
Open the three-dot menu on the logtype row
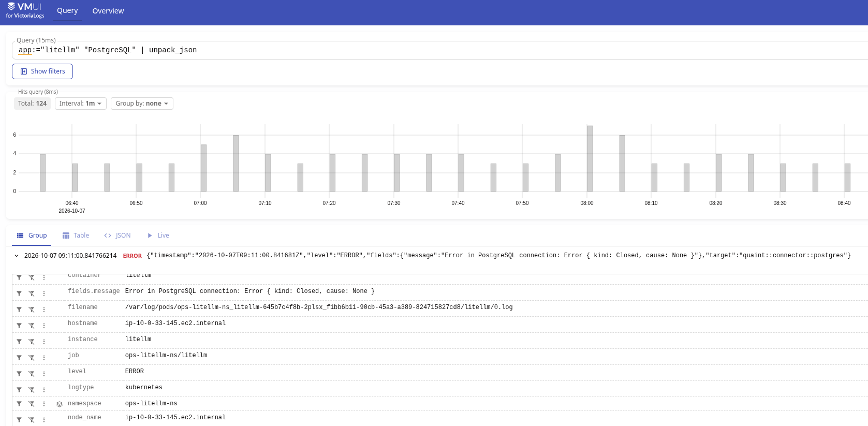(44, 390)
